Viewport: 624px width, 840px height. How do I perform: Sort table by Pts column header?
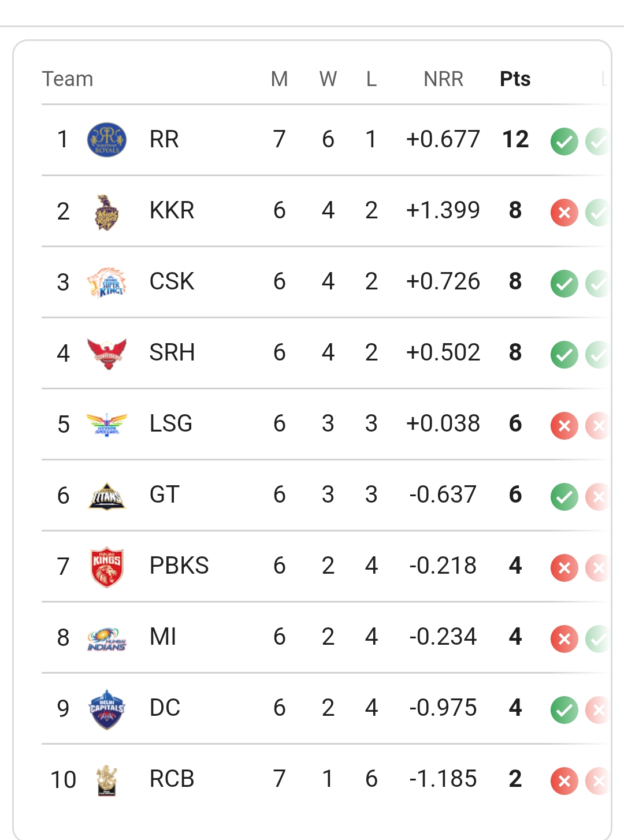click(515, 79)
